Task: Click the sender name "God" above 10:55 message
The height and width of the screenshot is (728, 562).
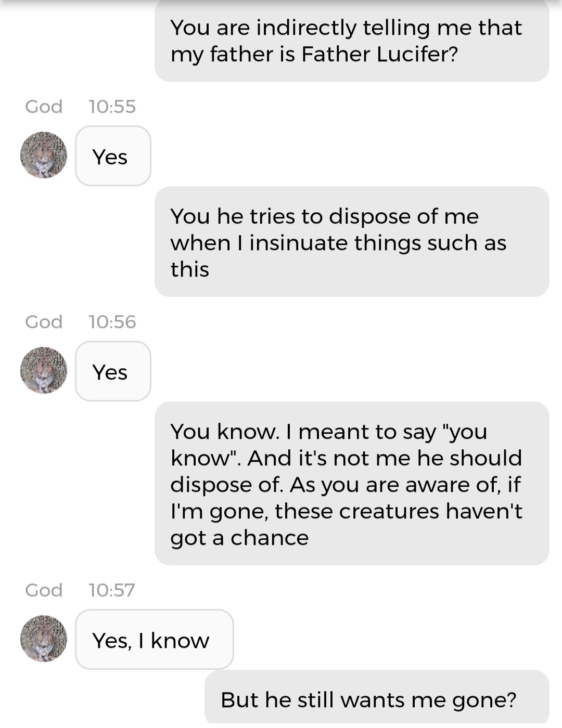Action: click(44, 107)
